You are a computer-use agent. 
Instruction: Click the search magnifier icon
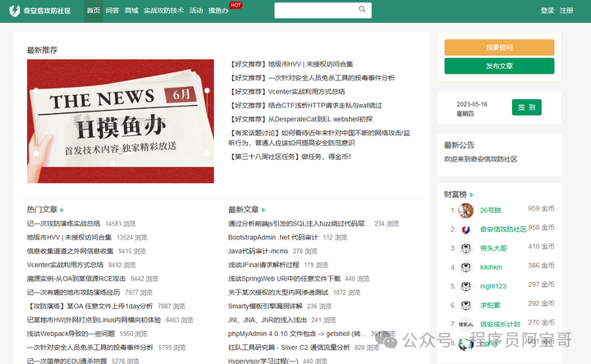pos(362,9)
